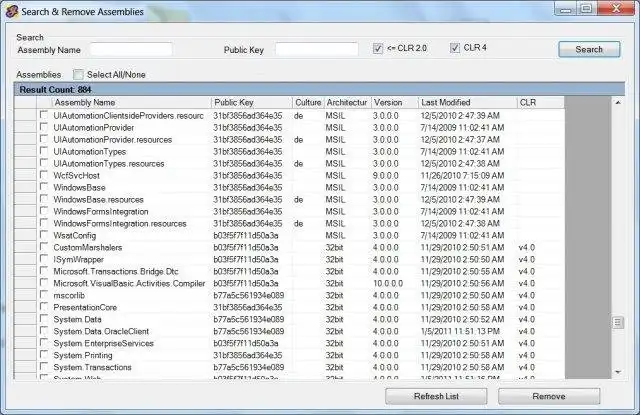Check the mscorlib row checkbox
640x415 pixels.
click(x=44, y=295)
